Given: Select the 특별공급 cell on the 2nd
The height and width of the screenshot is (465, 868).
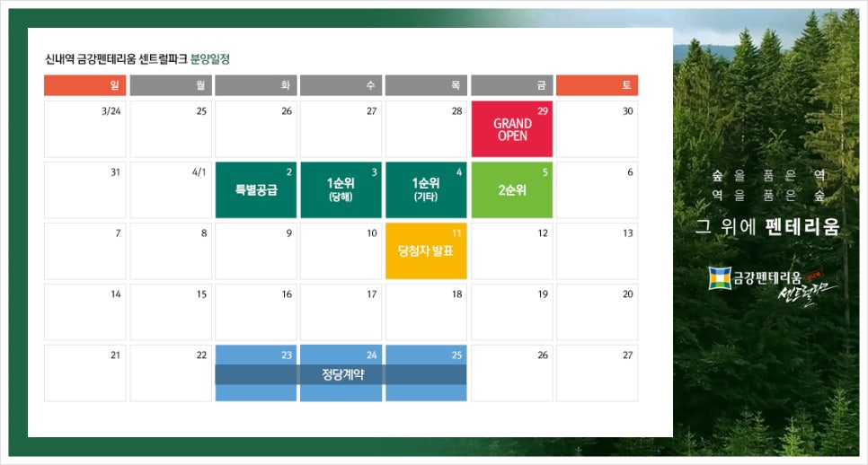Looking at the screenshot, I should pos(256,189).
